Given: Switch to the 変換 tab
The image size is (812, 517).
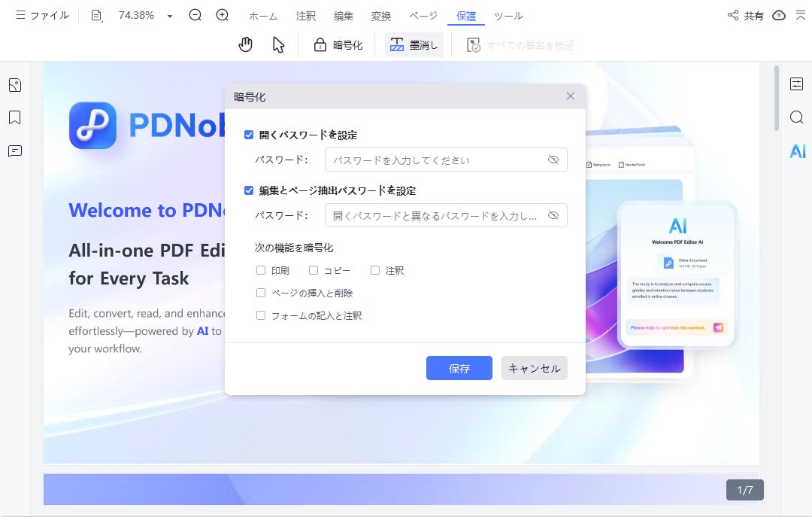Looking at the screenshot, I should pos(381,16).
